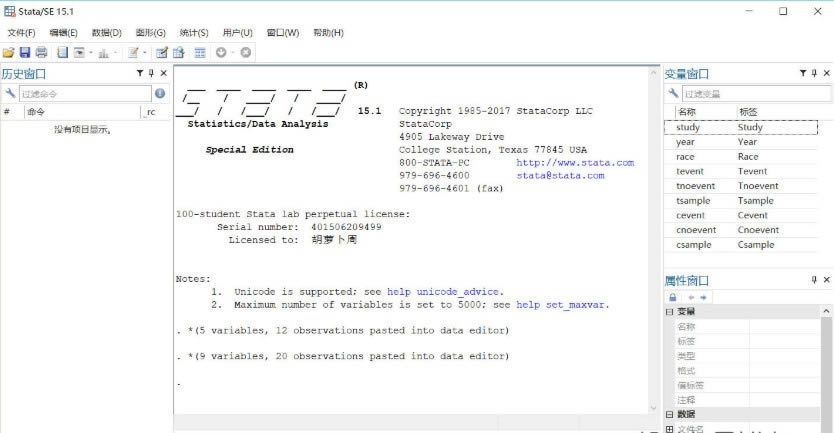Screen dimensions: 834x433
Task: Focus the filter commands input field
Action: [85, 94]
